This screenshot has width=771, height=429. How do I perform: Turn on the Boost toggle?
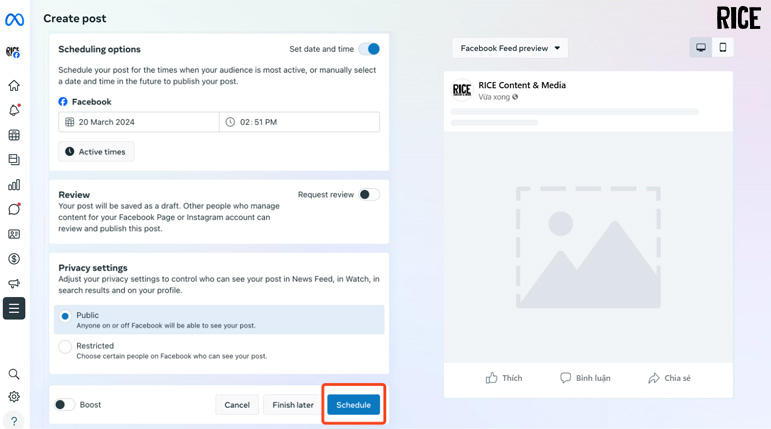pyautogui.click(x=64, y=405)
